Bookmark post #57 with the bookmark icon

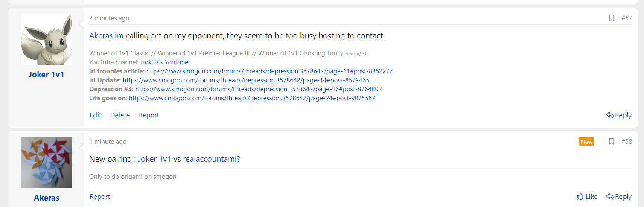click(612, 18)
